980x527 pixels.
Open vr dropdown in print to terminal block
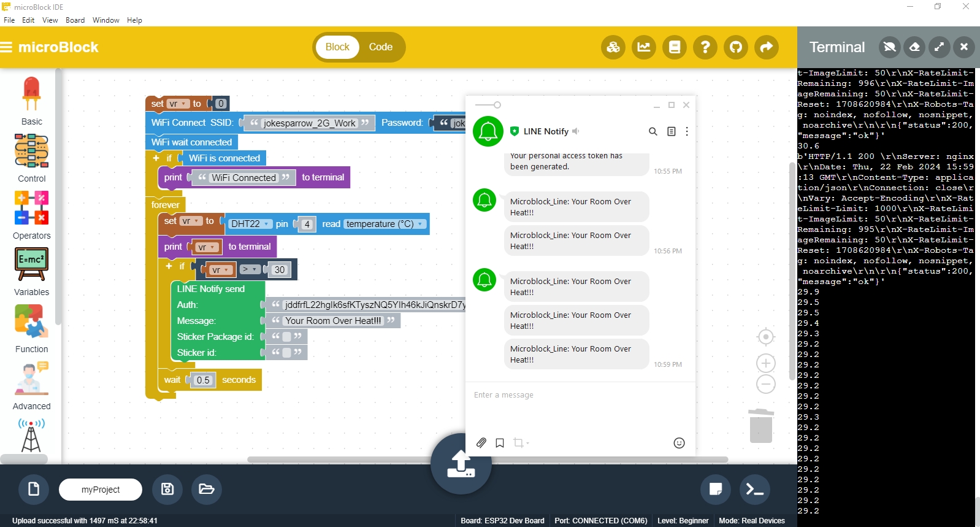[x=207, y=247]
